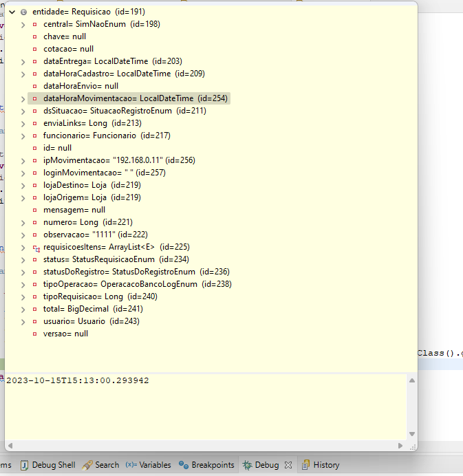Image resolution: width=463 pixels, height=476 pixels.
Task: Click the Debug tab bug icon
Action: [x=247, y=466]
